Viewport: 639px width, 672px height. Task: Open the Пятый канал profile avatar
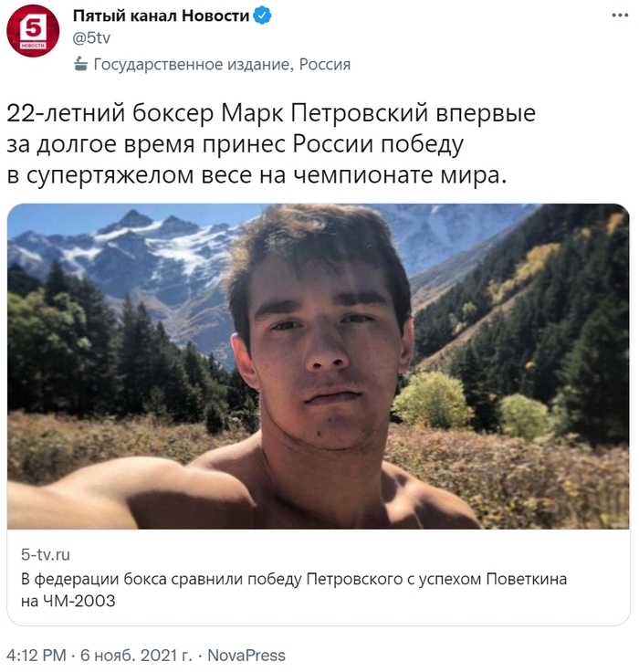[33, 31]
